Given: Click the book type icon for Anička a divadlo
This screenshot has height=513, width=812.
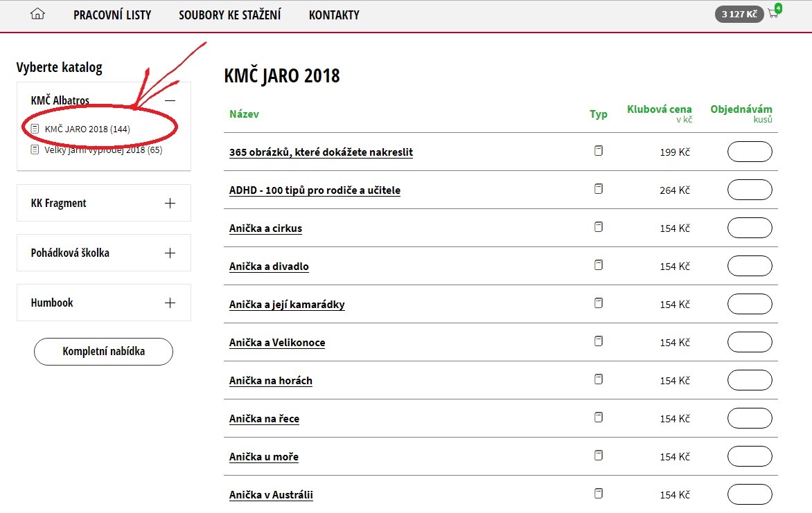Looking at the screenshot, I should [598, 265].
